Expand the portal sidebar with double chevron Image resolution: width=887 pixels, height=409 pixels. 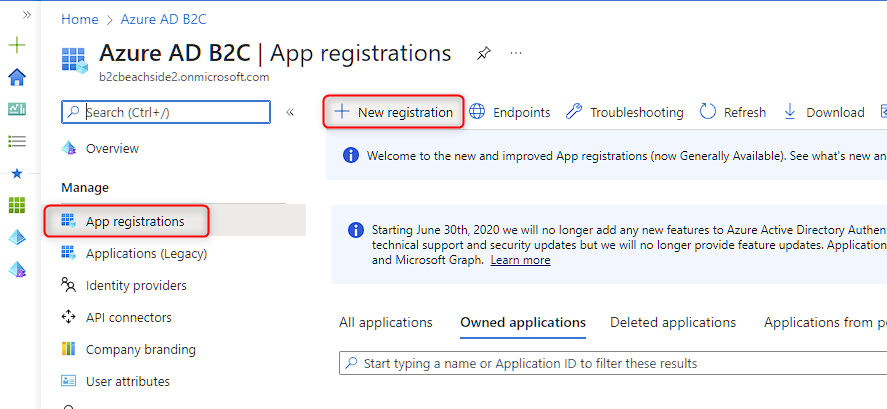[26, 15]
